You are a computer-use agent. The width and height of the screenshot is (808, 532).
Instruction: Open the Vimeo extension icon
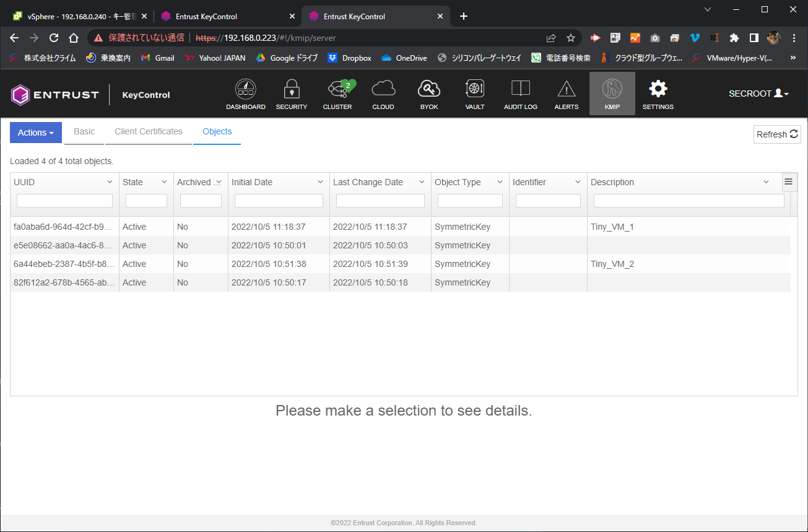pos(695,38)
